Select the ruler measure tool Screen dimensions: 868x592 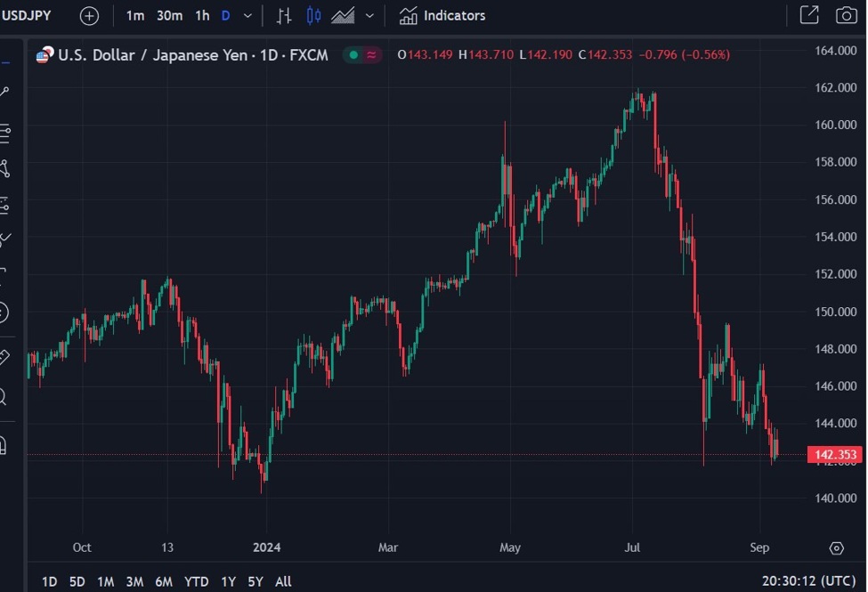coord(4,358)
